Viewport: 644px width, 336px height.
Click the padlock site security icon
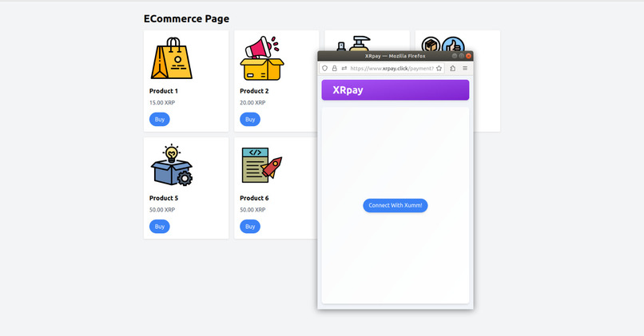[x=334, y=69]
